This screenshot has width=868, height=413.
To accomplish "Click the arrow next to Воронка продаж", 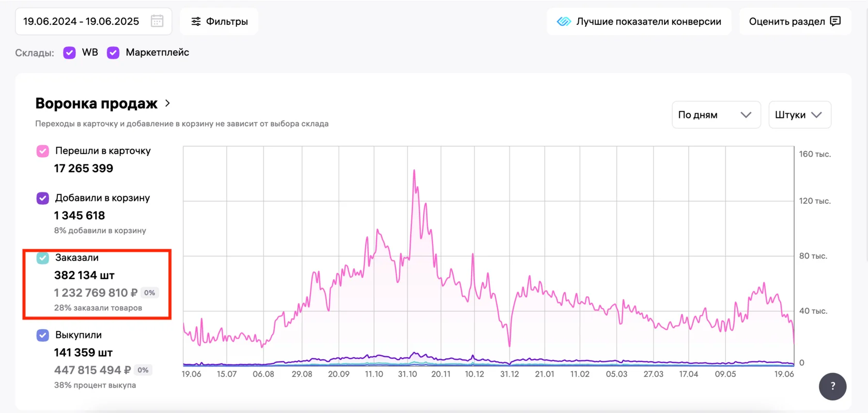I will (167, 103).
